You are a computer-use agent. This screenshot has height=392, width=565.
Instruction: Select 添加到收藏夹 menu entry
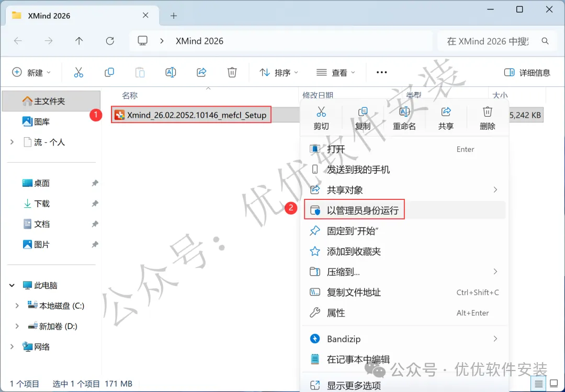point(404,251)
